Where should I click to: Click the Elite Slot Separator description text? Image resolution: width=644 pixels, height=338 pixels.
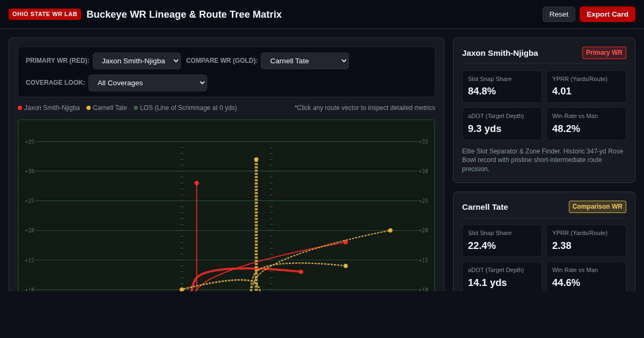pyautogui.click(x=544, y=160)
